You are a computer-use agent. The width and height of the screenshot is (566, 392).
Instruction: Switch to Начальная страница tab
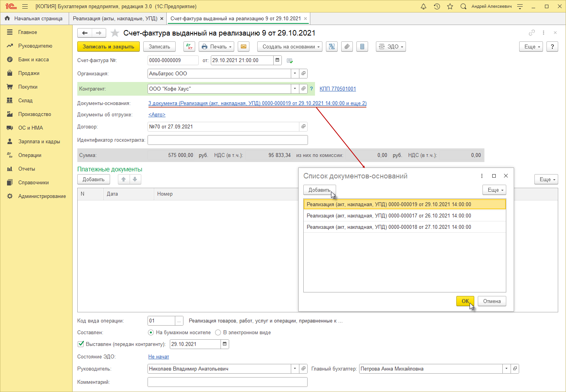(x=34, y=18)
